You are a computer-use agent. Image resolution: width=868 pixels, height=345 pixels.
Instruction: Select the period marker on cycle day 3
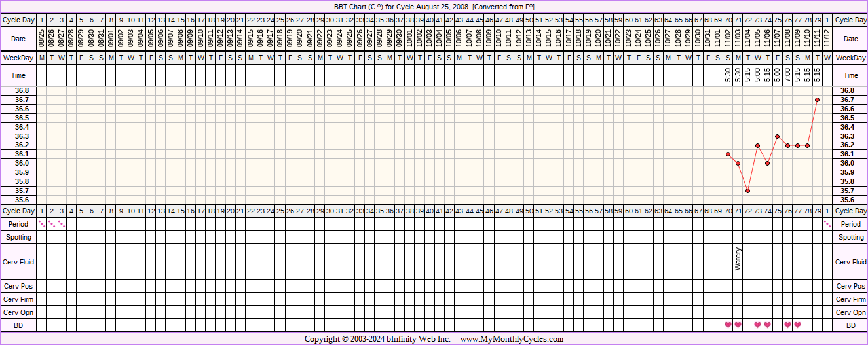point(62,224)
